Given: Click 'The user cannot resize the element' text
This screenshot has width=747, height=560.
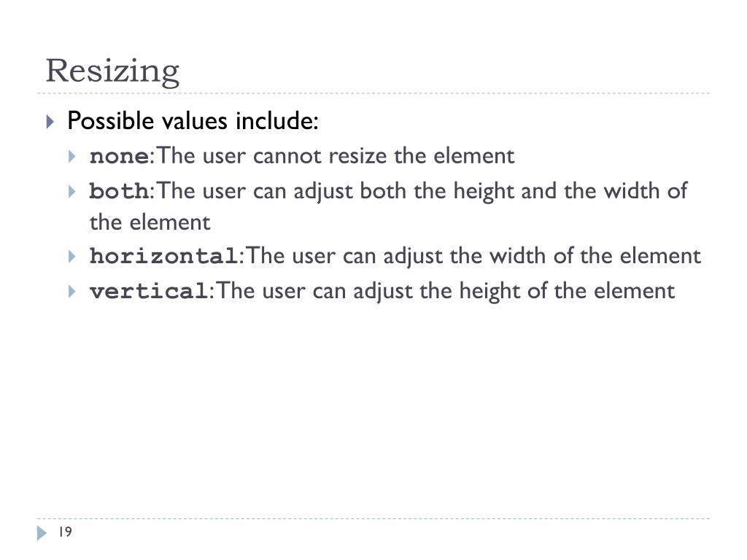Looking at the screenshot, I should [336, 156].
